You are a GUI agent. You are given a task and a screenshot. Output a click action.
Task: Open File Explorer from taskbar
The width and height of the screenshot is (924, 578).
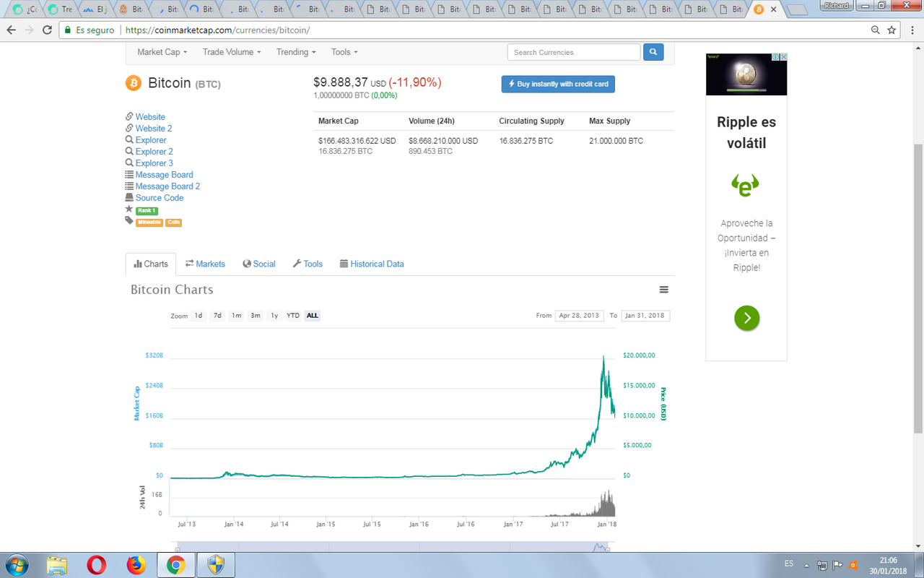[x=57, y=564]
